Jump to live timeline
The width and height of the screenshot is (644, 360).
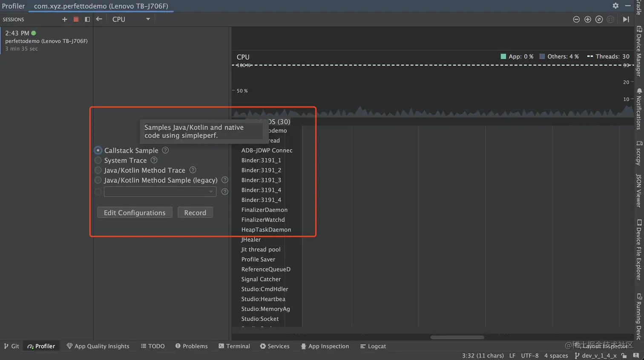click(626, 19)
